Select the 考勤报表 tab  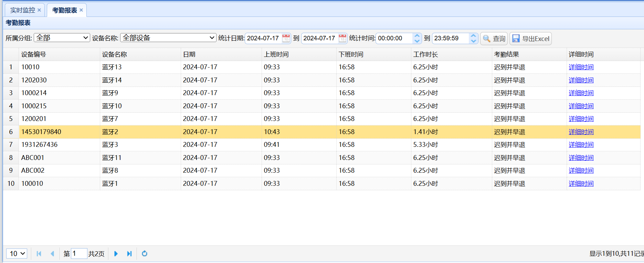click(x=64, y=10)
